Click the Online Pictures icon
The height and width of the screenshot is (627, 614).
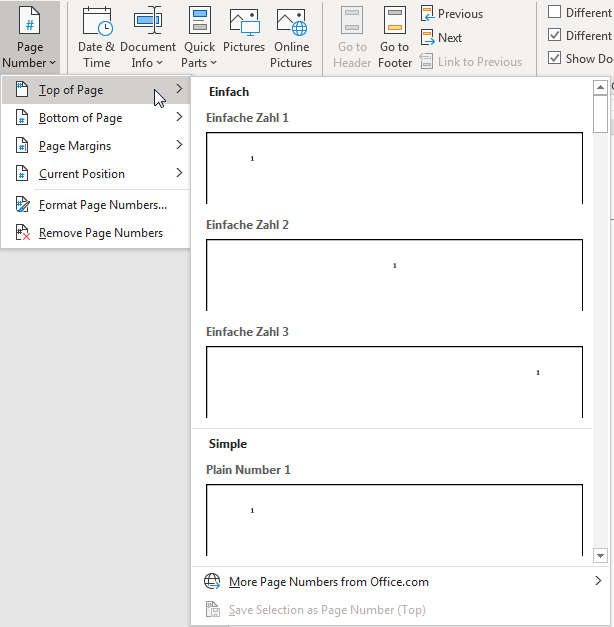tap(291, 21)
